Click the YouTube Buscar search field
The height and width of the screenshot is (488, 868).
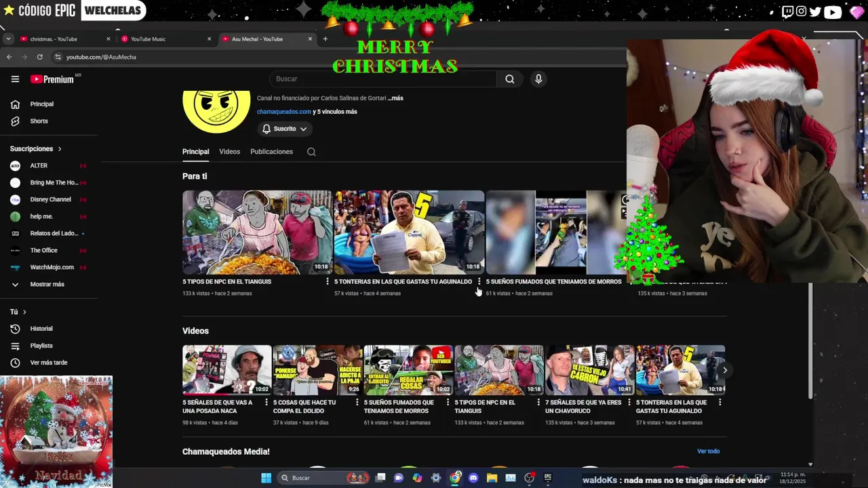tap(383, 79)
